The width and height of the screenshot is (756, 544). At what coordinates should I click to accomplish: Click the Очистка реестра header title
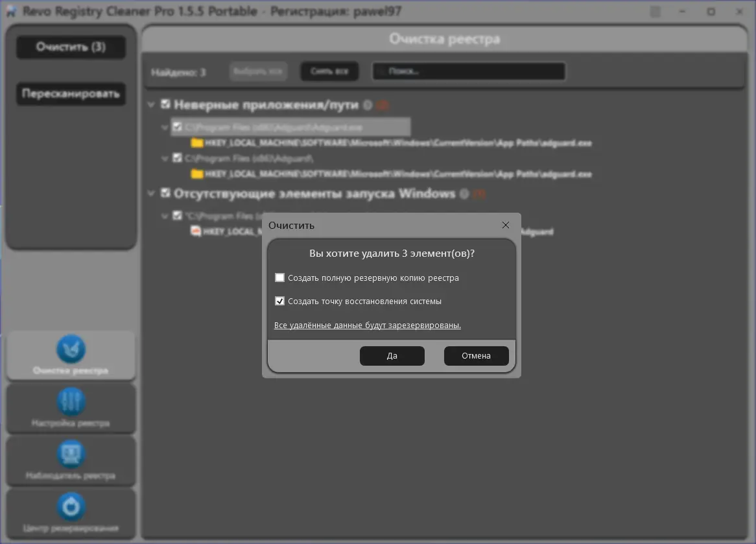point(445,39)
